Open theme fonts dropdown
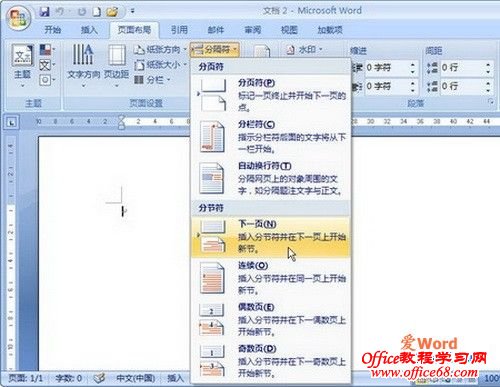Screen dimensions: 500x387 pyautogui.click(x=47, y=65)
